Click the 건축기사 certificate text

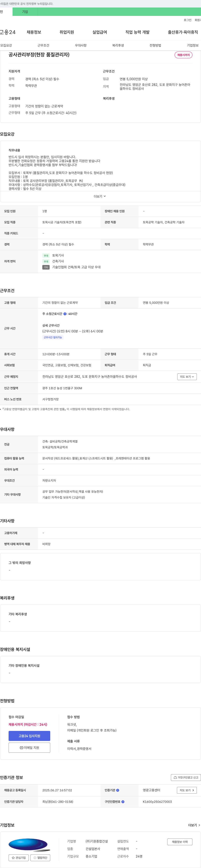tap(58, 261)
